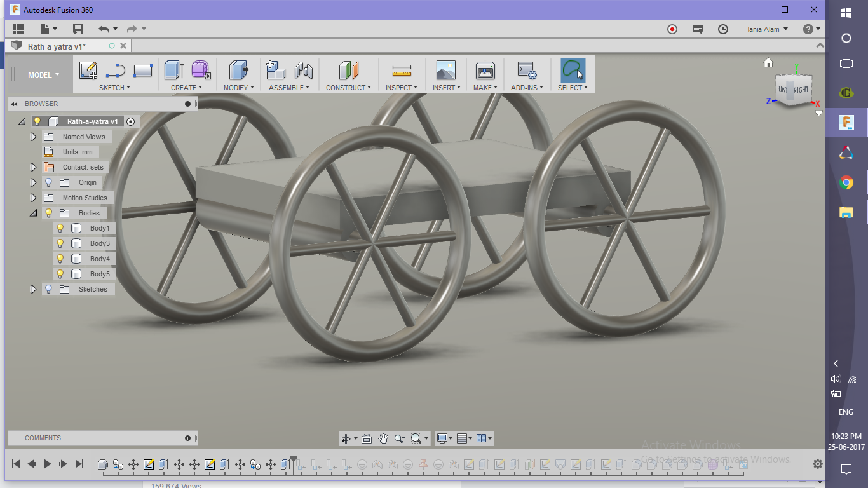Click the Joint icon in Assemble
Viewport: 868px width, 488px height.
click(304, 70)
